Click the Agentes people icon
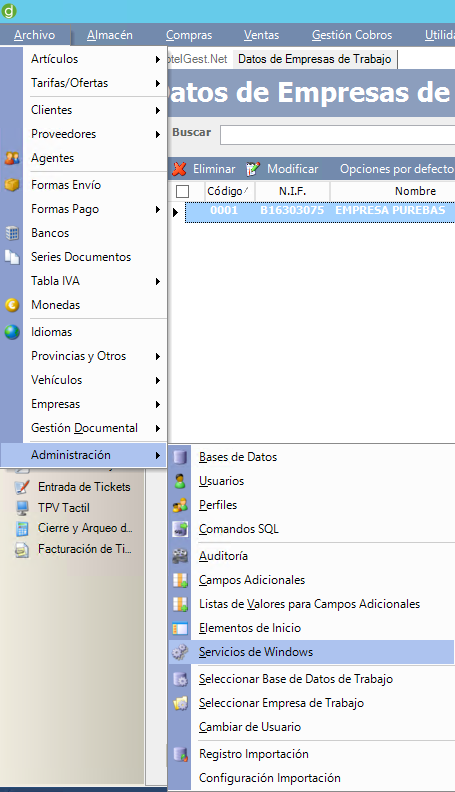The image size is (455, 792). coord(12,158)
